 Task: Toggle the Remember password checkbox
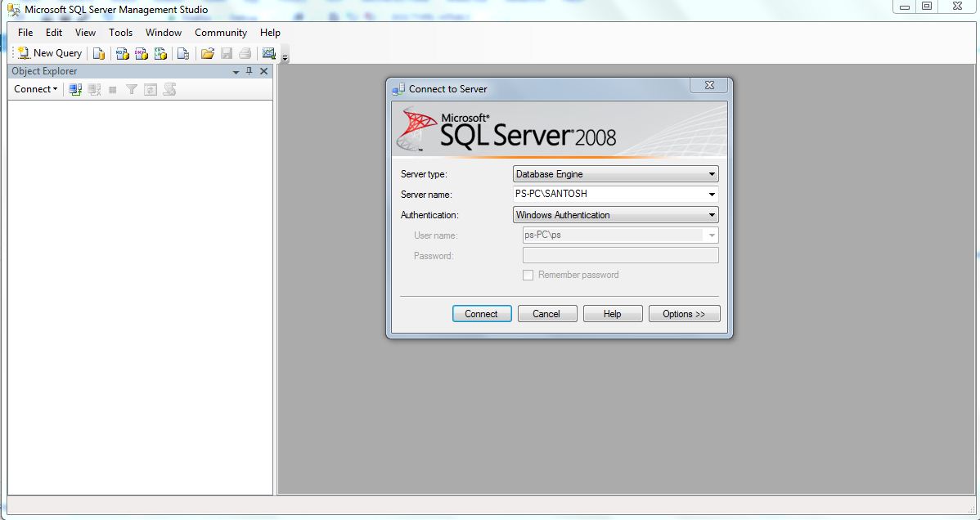coord(528,275)
